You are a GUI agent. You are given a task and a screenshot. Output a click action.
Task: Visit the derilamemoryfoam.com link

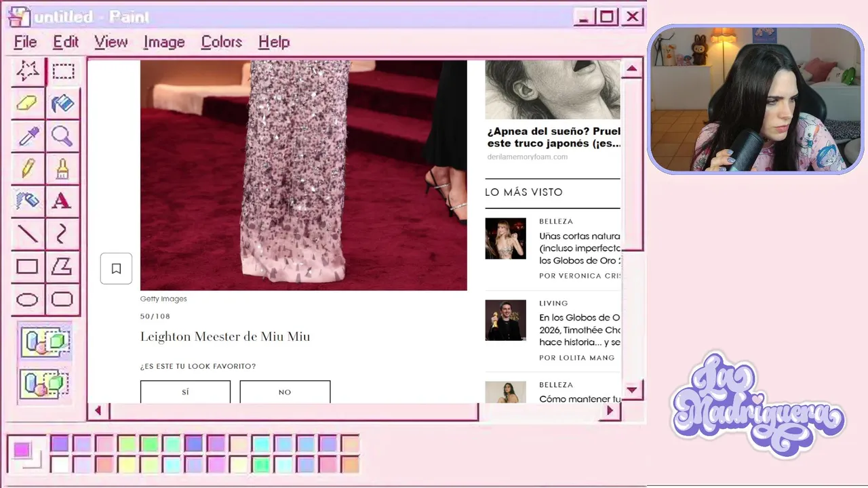tap(527, 157)
